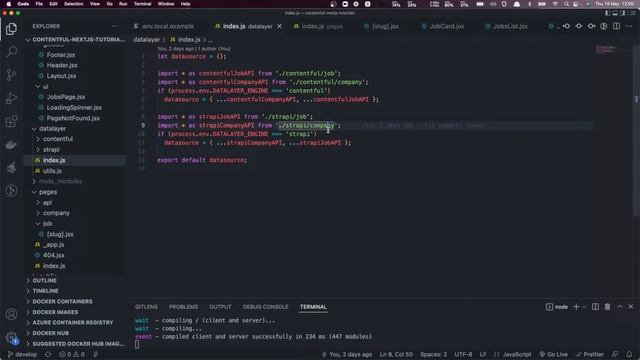Open the DEBUG CONSOLE panel tab
The height and width of the screenshot is (360, 640).
[265, 307]
